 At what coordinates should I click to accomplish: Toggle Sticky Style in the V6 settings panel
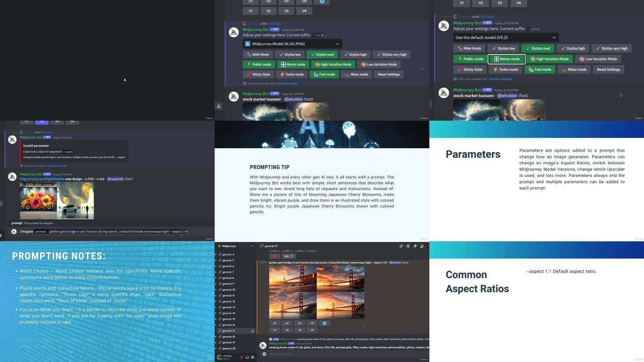(258, 74)
